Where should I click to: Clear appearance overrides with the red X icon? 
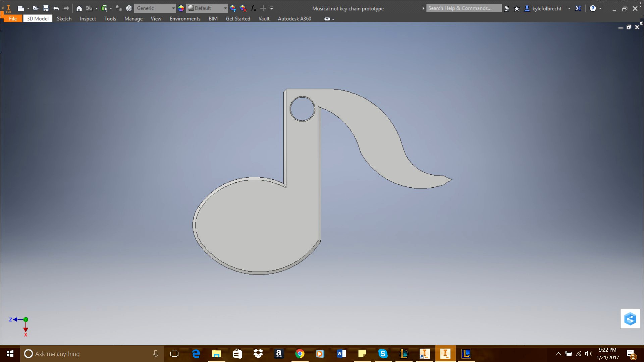[243, 8]
